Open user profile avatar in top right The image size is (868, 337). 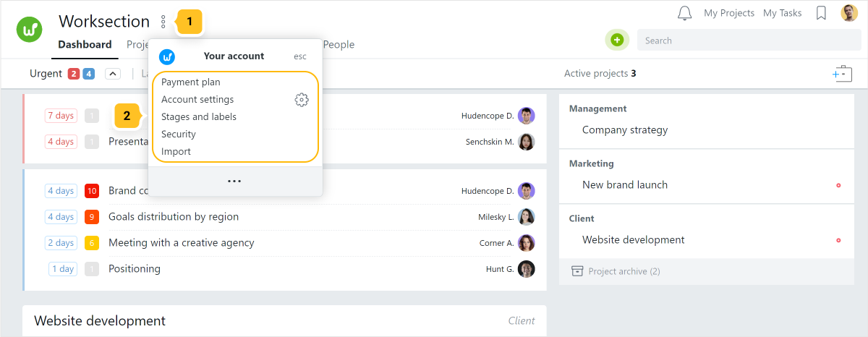pos(849,13)
